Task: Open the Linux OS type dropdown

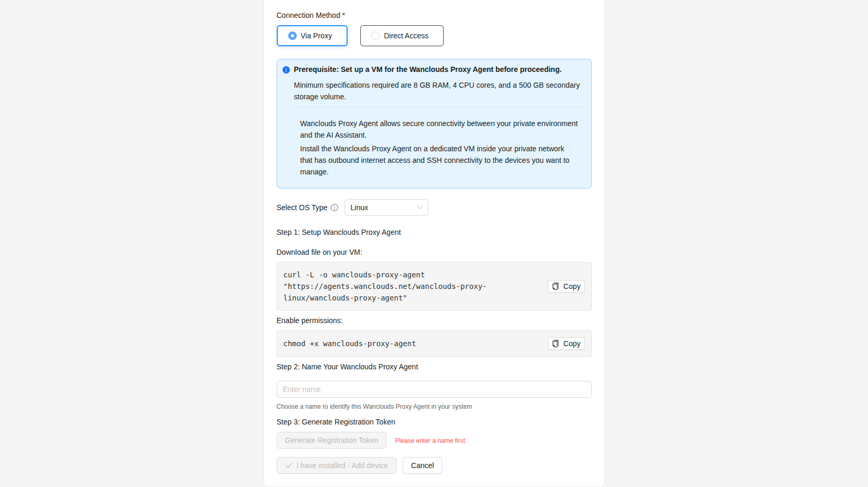Action: pyautogui.click(x=385, y=208)
